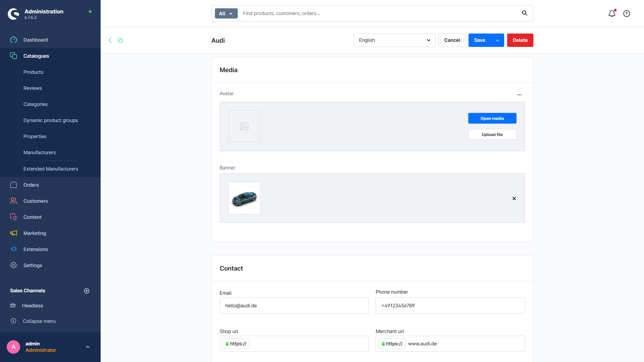Go back using the left arrow icon
This screenshot has width=644, height=362.
(110, 40)
